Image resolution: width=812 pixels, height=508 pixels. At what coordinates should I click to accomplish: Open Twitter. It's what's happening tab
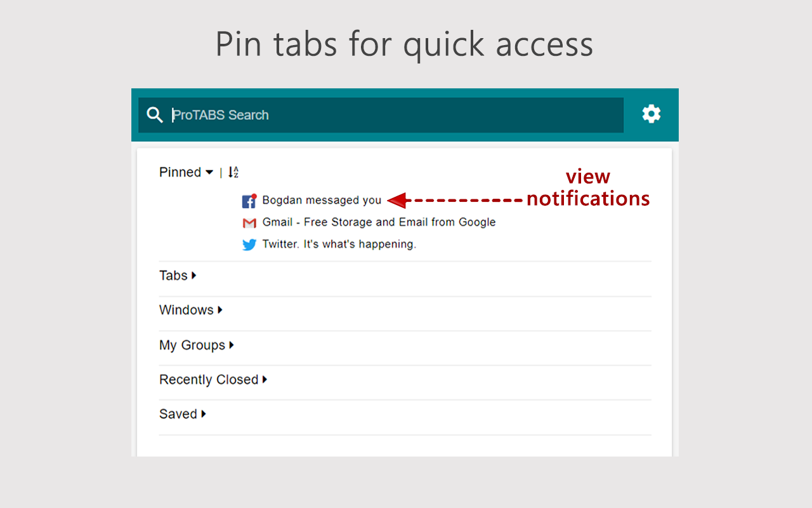tap(339, 244)
